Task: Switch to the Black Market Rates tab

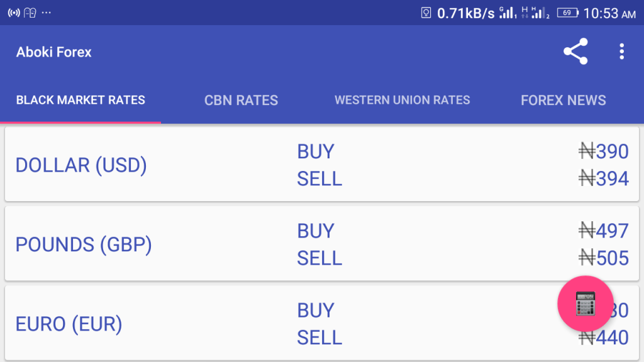Action: [80, 100]
